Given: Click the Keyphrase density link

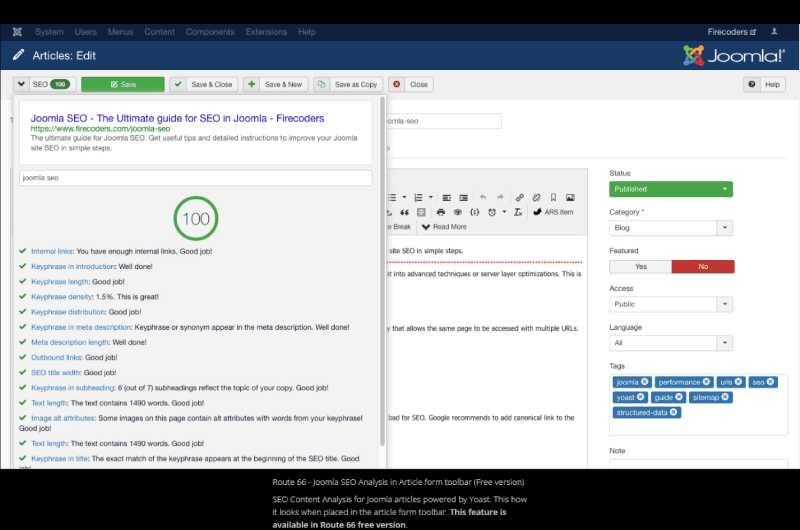Looking at the screenshot, I should click(62, 297).
